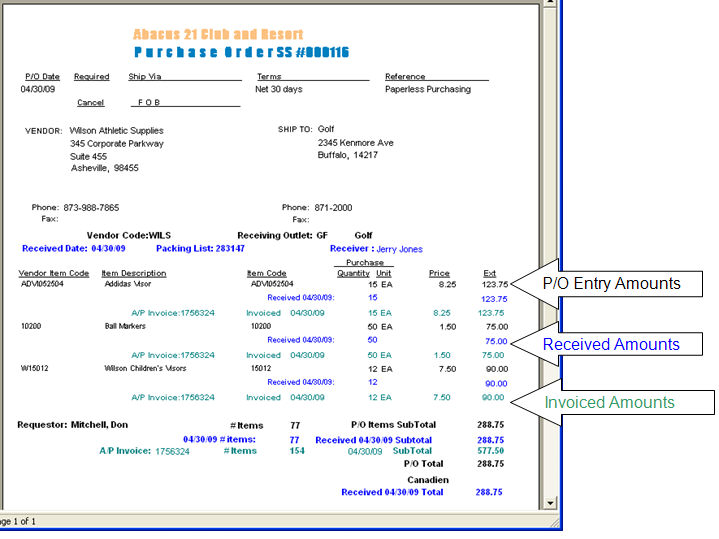Click the 'Requestor: Mitchell, Don' text
This screenshot has width=719, height=539.
coord(72,425)
